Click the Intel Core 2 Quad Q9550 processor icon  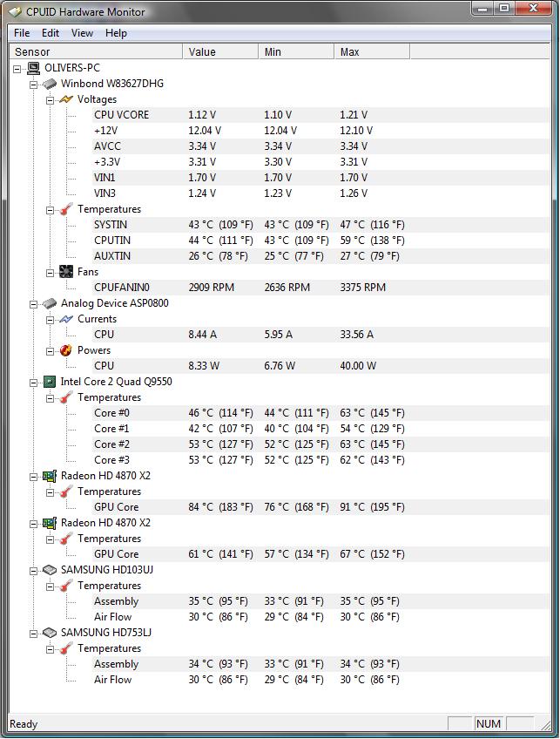pyautogui.click(x=50, y=382)
